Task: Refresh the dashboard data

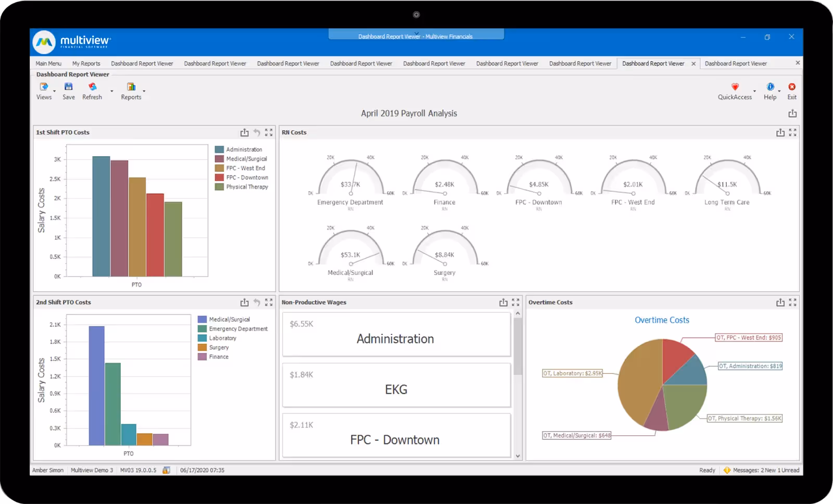Action: pyautogui.click(x=92, y=86)
